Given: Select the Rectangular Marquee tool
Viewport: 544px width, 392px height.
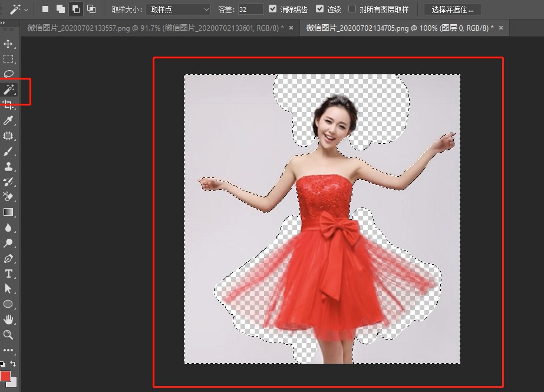Looking at the screenshot, I should tap(8, 59).
